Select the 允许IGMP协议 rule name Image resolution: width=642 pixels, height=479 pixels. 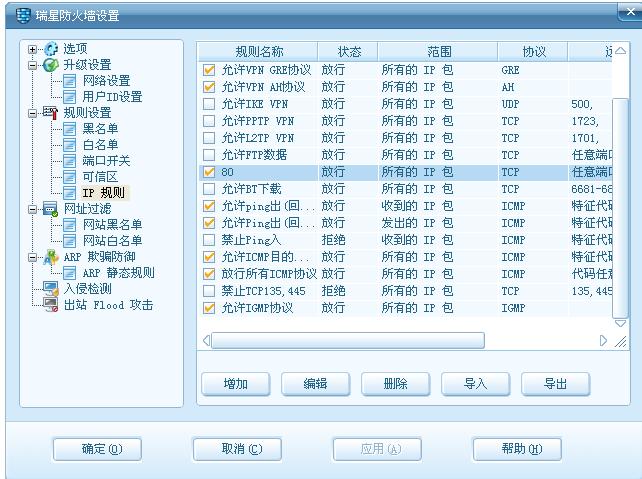coord(257,308)
